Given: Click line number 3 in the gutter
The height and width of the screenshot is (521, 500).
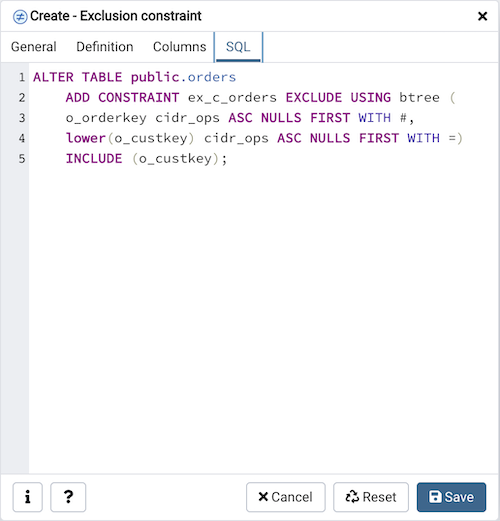Looking at the screenshot, I should point(22,118).
